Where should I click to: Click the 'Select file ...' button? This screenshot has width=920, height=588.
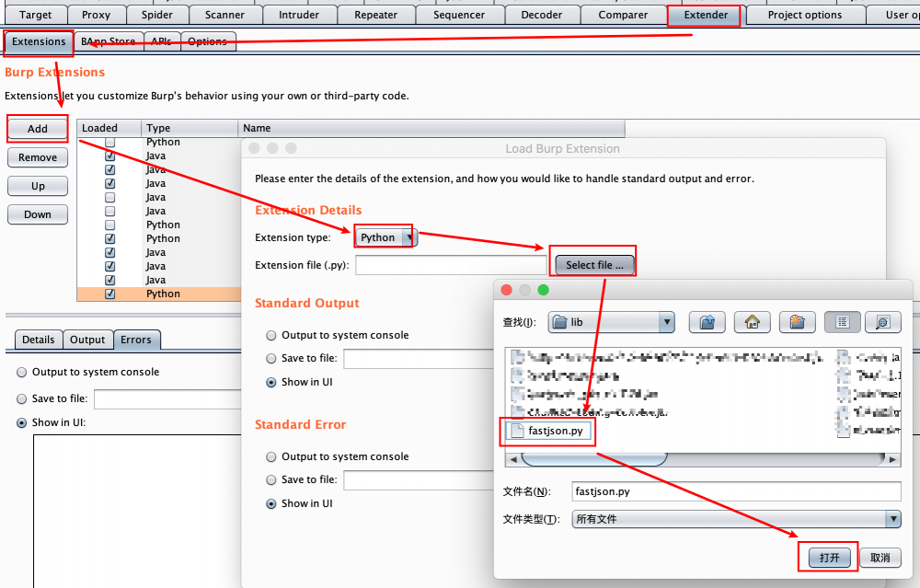pos(595,265)
